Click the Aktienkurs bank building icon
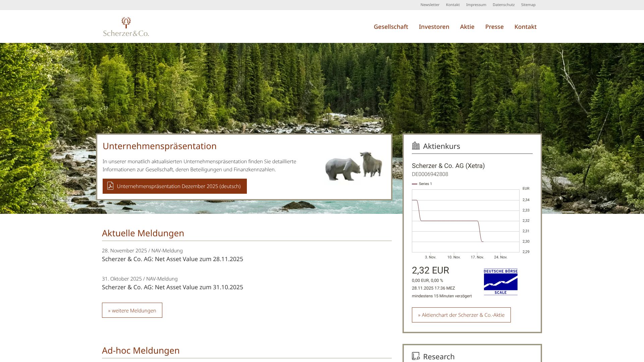This screenshot has height=362, width=644. pos(416,146)
